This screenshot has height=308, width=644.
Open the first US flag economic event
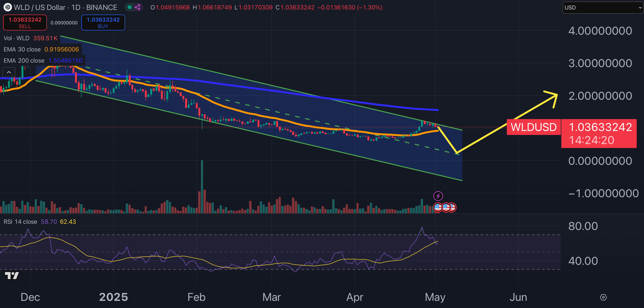pos(438,207)
